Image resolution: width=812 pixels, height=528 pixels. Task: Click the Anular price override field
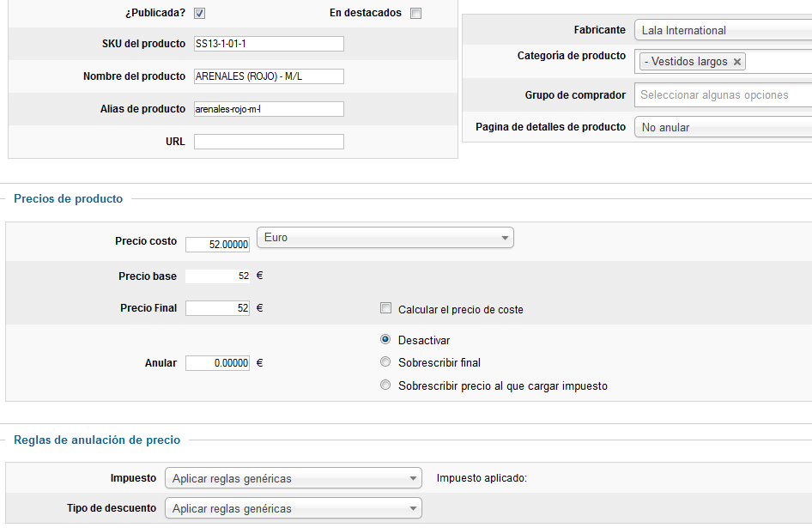[x=217, y=363]
